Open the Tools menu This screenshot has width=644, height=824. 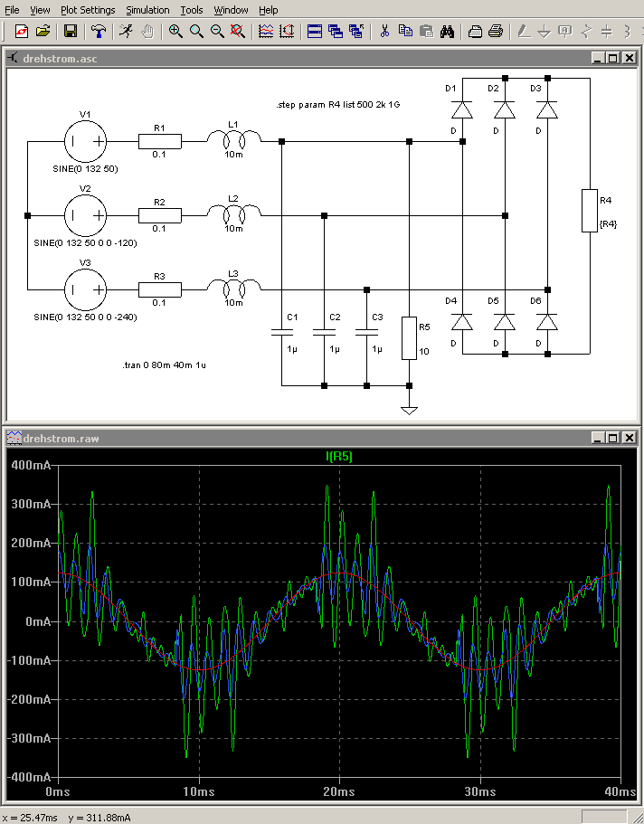(x=191, y=10)
